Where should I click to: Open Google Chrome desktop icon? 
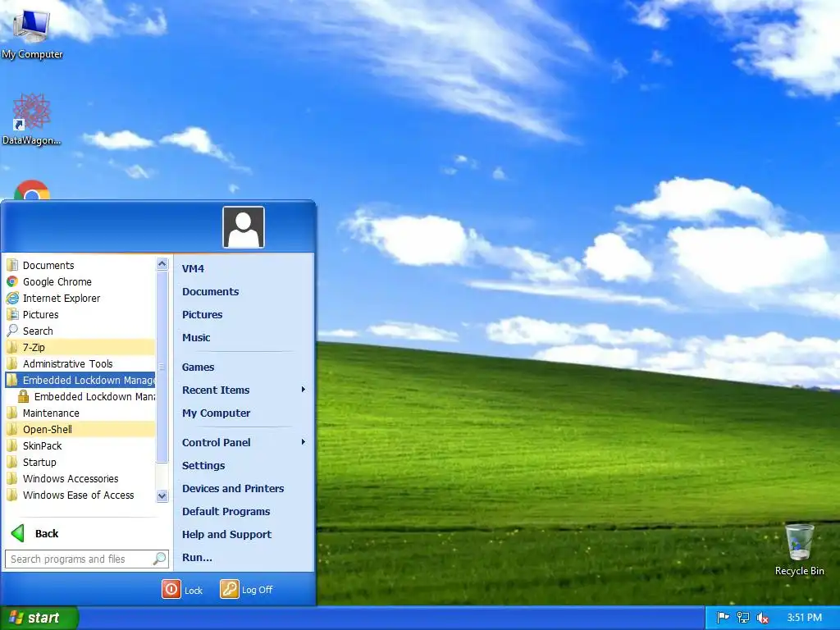pos(32,190)
